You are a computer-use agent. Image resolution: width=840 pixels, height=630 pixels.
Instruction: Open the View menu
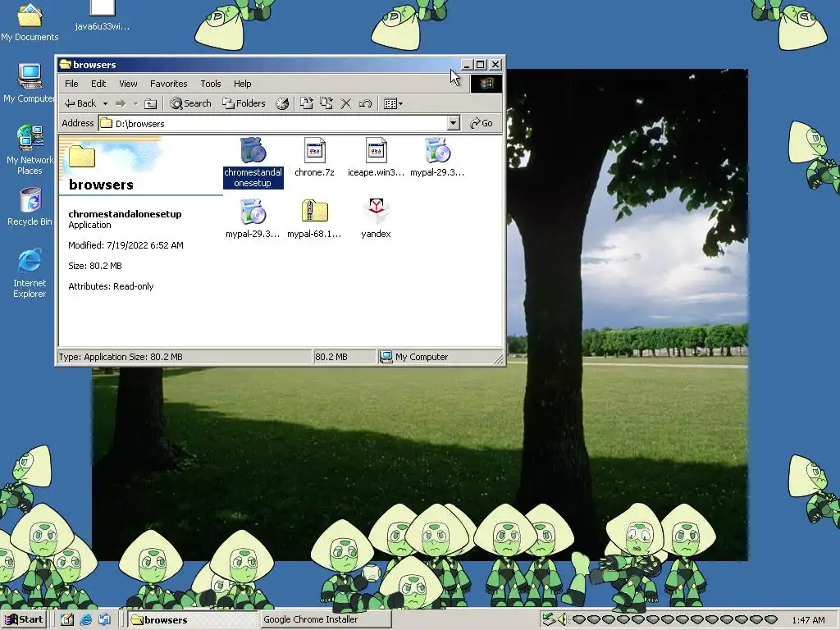point(128,84)
